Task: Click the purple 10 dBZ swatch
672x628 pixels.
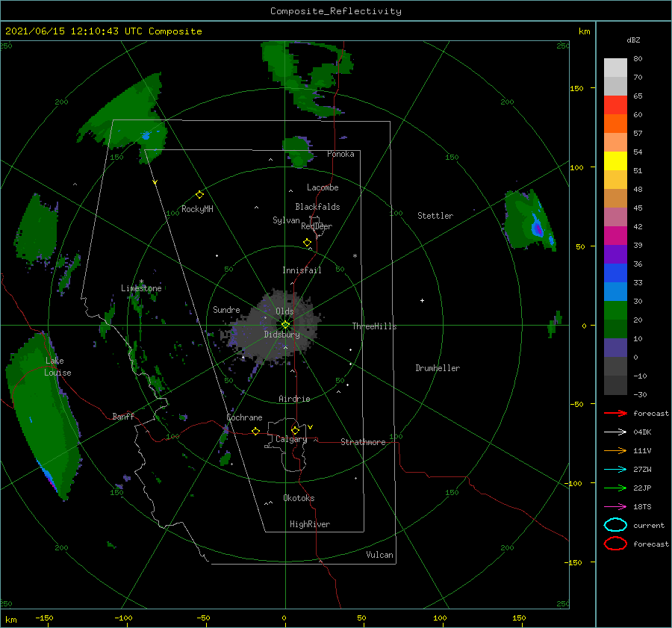Action: pyautogui.click(x=615, y=348)
